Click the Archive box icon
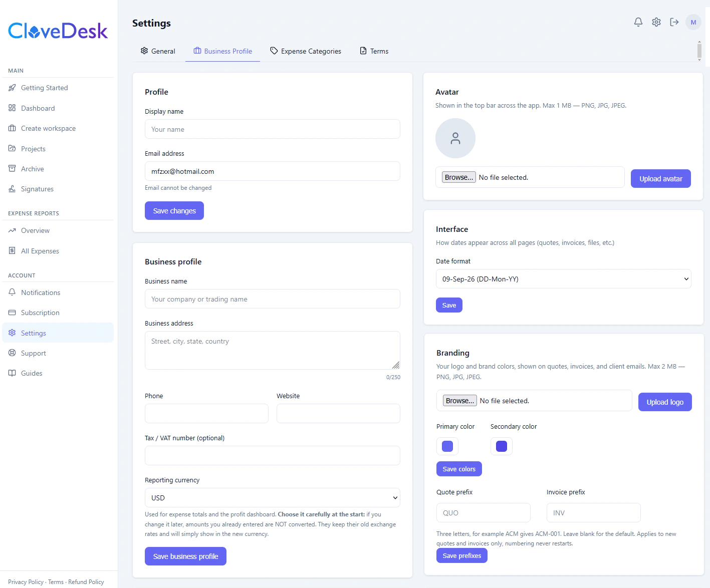Viewport: 710px width, 588px height. tap(12, 169)
